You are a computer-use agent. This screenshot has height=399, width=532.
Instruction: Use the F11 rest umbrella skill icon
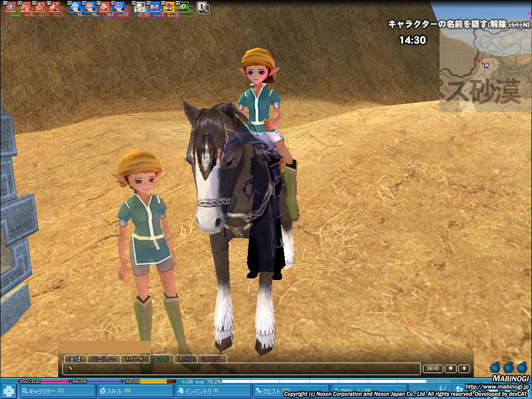pyautogui.click(x=169, y=7)
